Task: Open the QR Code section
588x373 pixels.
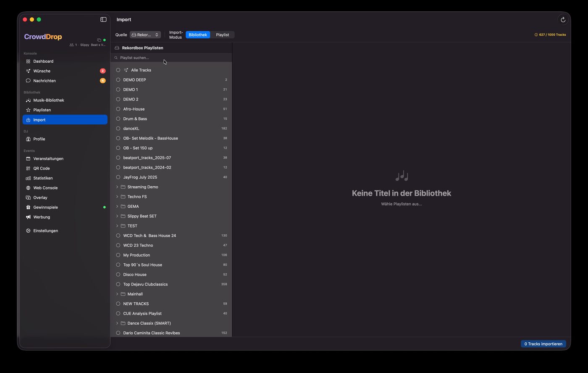Action: [42, 168]
